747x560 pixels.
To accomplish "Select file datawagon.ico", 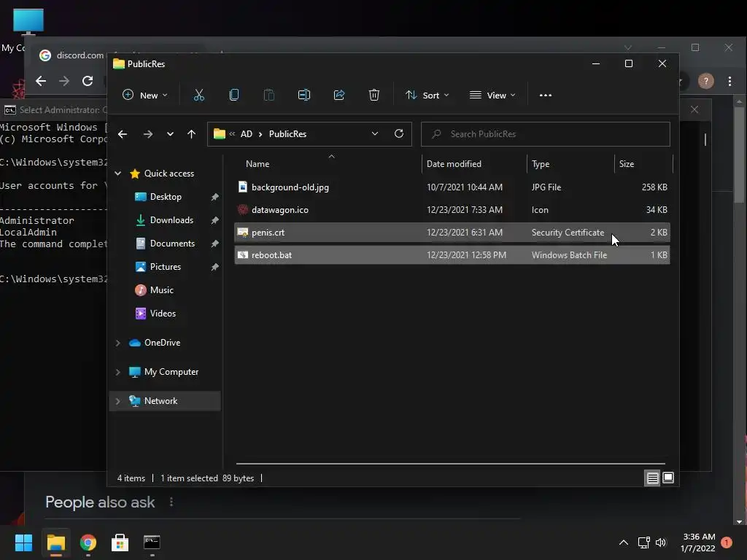I will click(452, 209).
